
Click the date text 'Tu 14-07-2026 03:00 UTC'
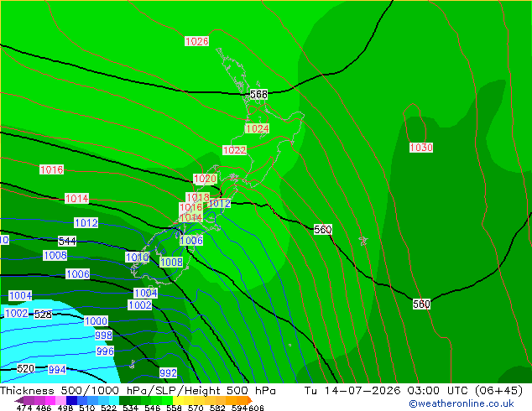pyautogui.click(x=386, y=391)
